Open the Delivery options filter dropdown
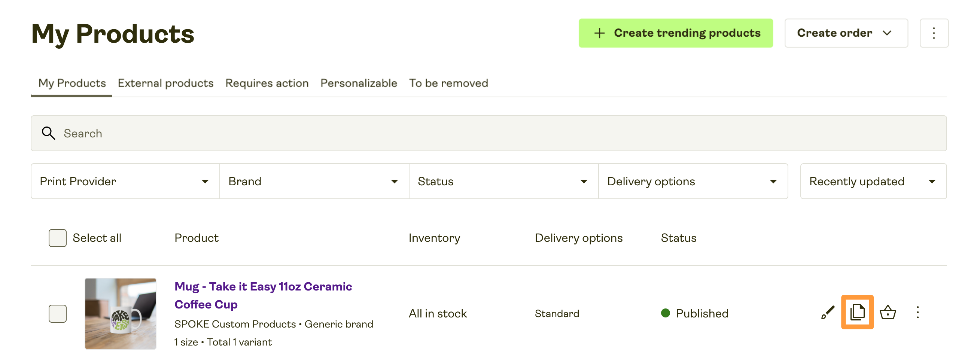 693,181
